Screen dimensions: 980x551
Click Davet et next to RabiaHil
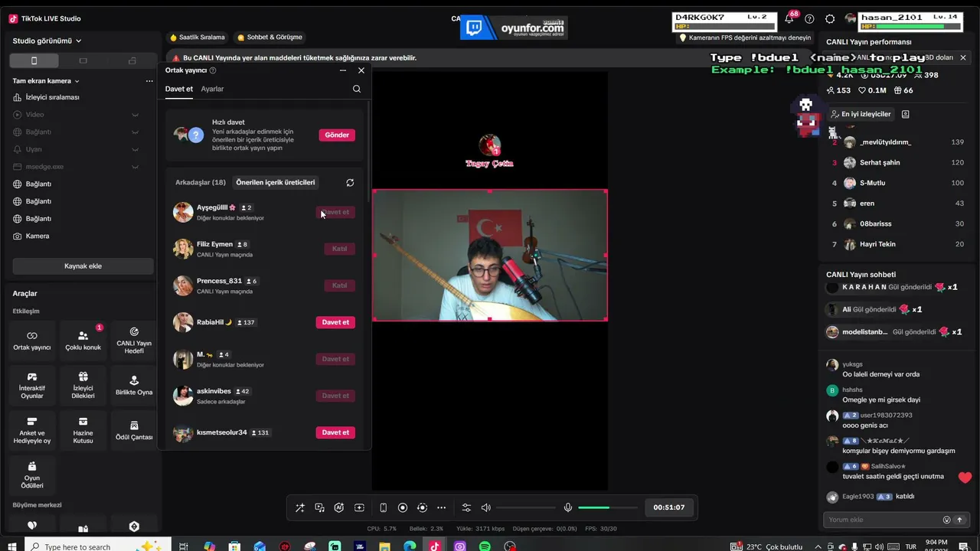point(335,322)
